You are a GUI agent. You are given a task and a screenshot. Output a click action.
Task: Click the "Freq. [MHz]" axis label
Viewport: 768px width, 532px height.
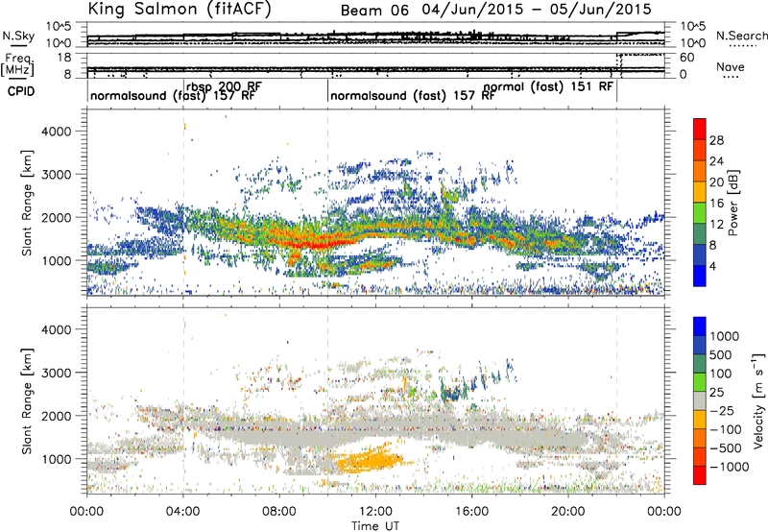[17, 65]
